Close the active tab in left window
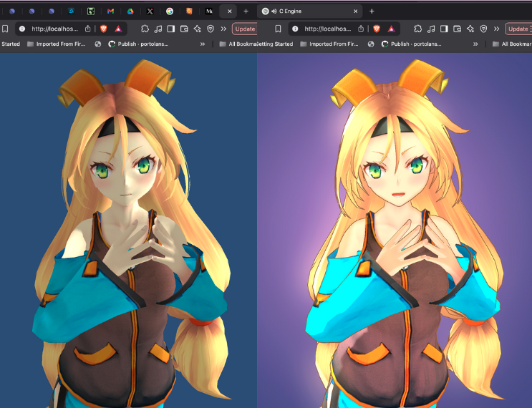The width and height of the screenshot is (532, 408). pyautogui.click(x=230, y=11)
